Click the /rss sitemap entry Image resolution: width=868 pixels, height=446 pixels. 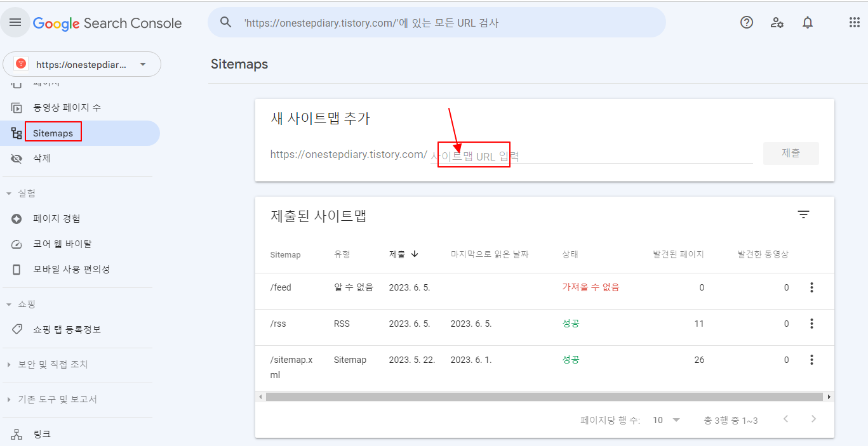(x=278, y=324)
